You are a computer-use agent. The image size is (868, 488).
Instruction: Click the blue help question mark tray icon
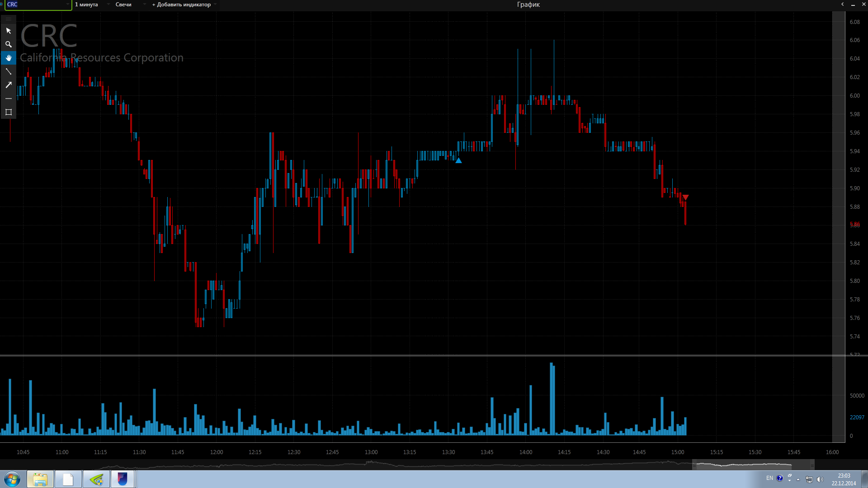[780, 478]
